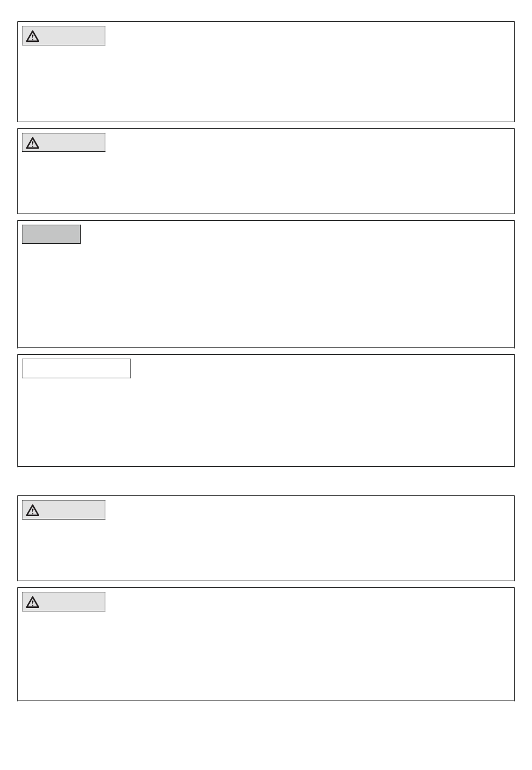Click the gap between the fourth and fifth panels
This screenshot has height=770, width=532.
pyautogui.click(x=266, y=481)
